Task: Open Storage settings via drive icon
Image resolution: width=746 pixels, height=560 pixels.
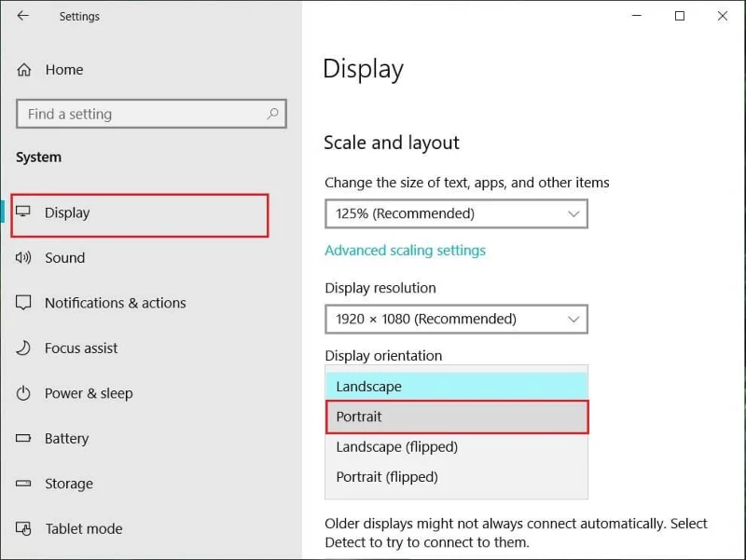Action: 24,484
